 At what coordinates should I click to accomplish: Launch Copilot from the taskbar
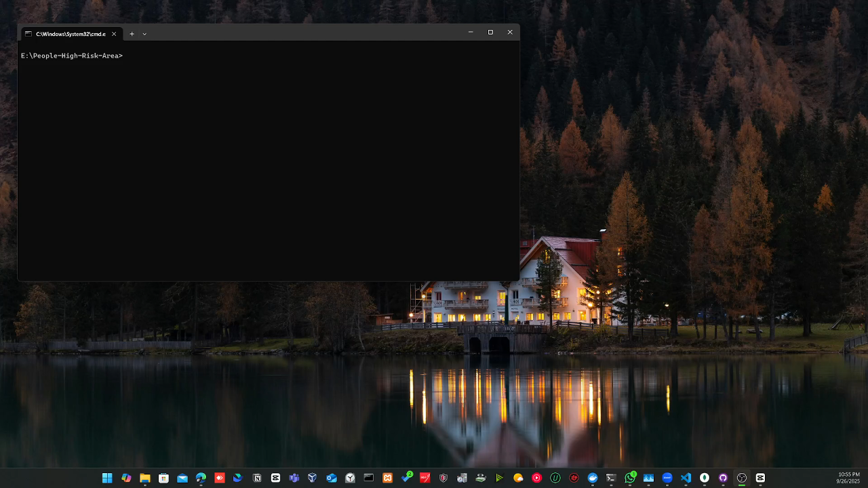coord(126,478)
